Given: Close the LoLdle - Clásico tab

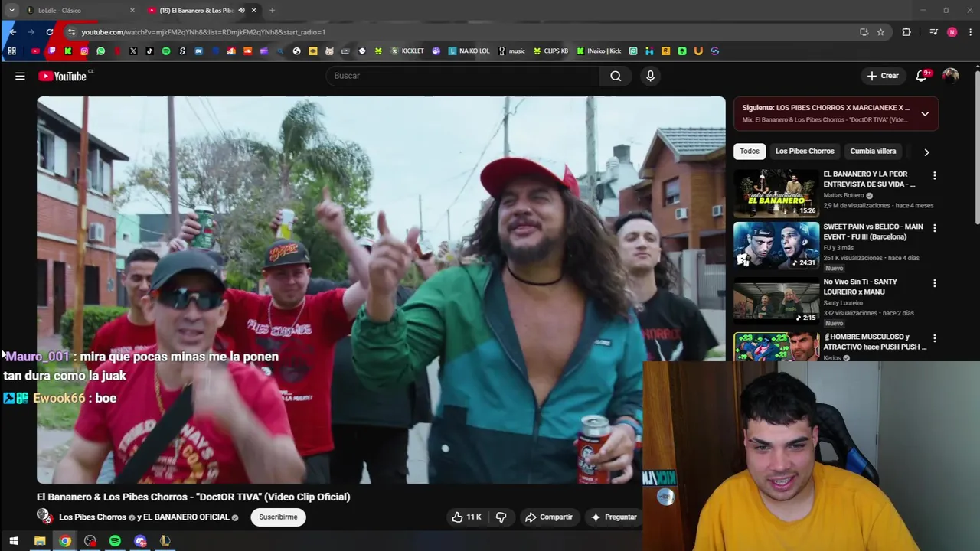Looking at the screenshot, I should click(132, 11).
